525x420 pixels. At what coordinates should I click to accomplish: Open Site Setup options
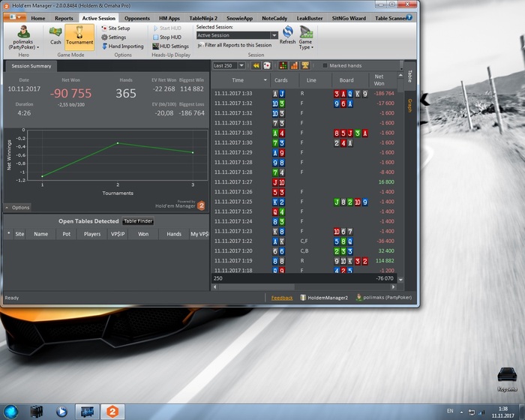point(115,28)
